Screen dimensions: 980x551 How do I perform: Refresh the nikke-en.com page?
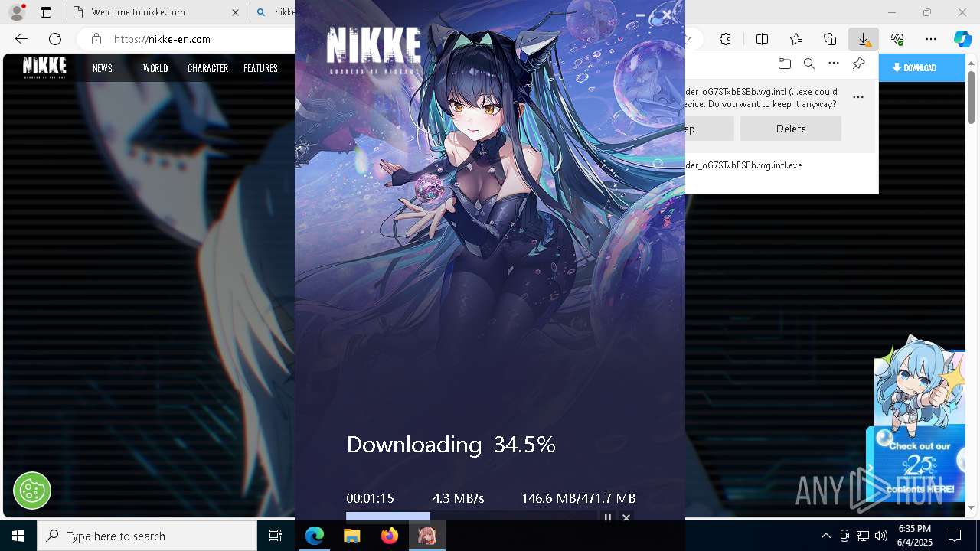[55, 39]
